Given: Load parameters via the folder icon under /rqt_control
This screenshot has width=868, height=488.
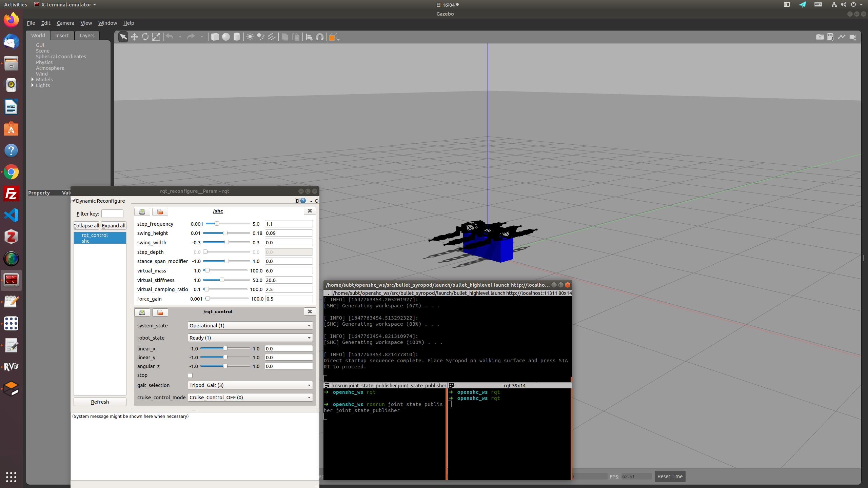Looking at the screenshot, I should [x=160, y=312].
